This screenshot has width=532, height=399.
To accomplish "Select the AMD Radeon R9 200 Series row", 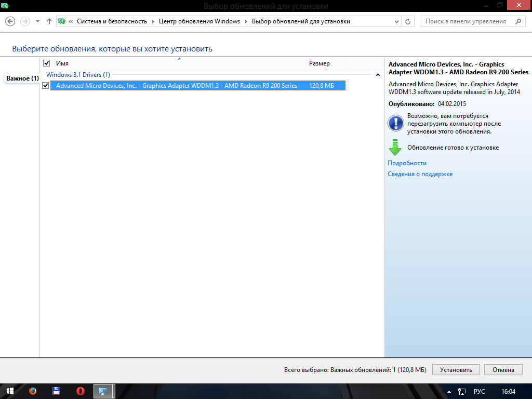I will coord(198,86).
